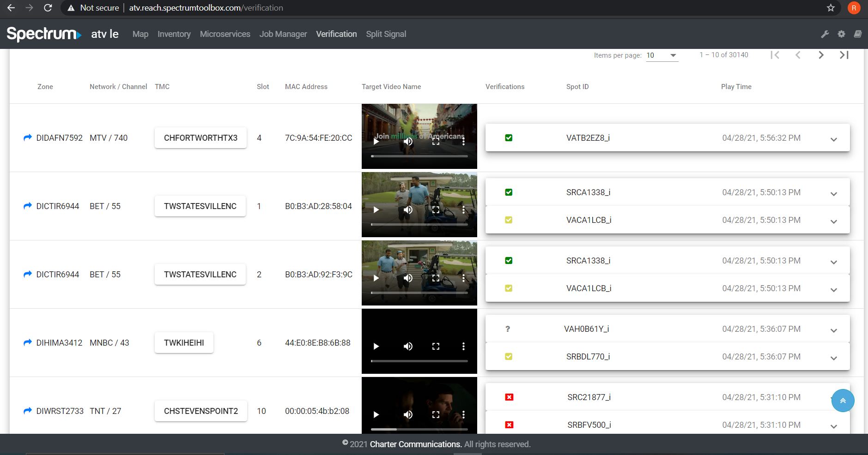Select the Verification tab
Viewport: 868px width, 455px height.
point(336,34)
